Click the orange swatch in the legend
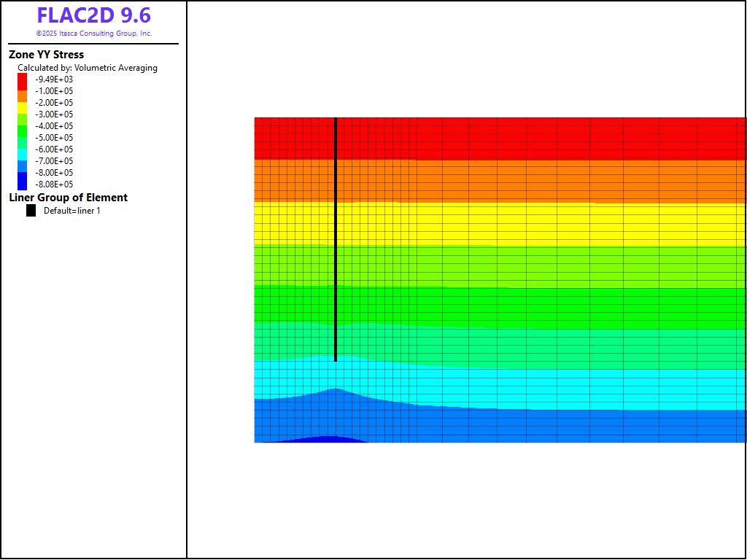Viewport: 747px width, 560px height. pos(23,96)
